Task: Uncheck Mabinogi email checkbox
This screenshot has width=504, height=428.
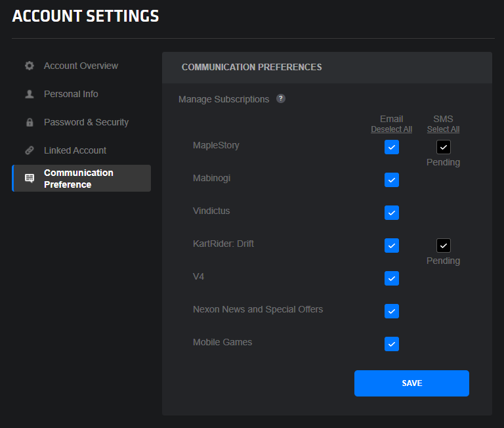Action: 392,180
